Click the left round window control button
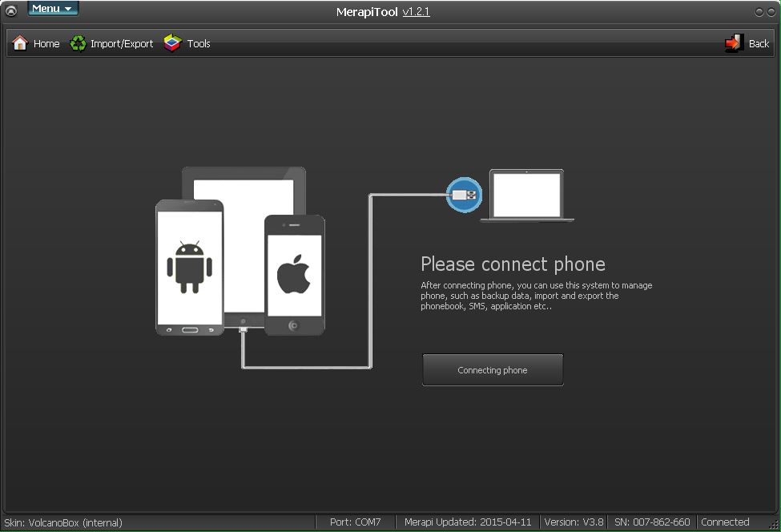The width and height of the screenshot is (781, 532). tap(759, 12)
